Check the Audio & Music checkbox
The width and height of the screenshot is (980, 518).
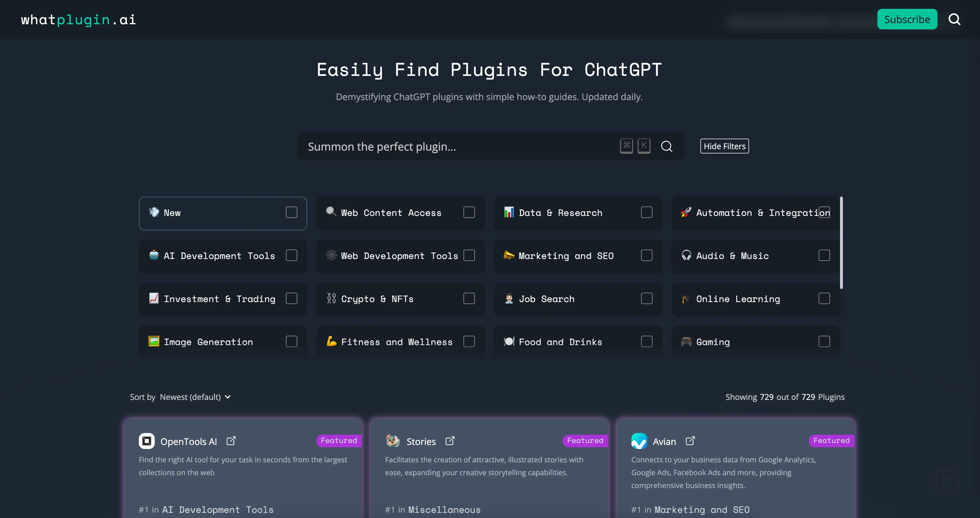pos(824,255)
